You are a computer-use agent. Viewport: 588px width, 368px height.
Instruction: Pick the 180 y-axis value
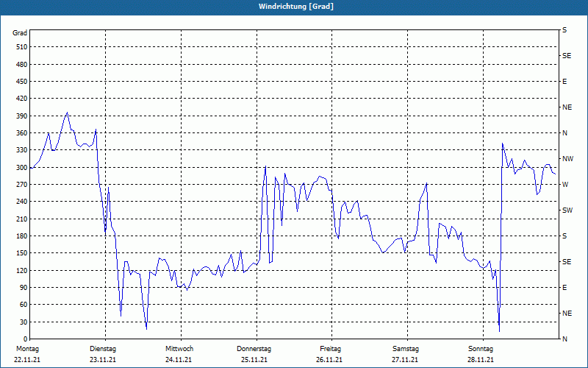pos(22,236)
